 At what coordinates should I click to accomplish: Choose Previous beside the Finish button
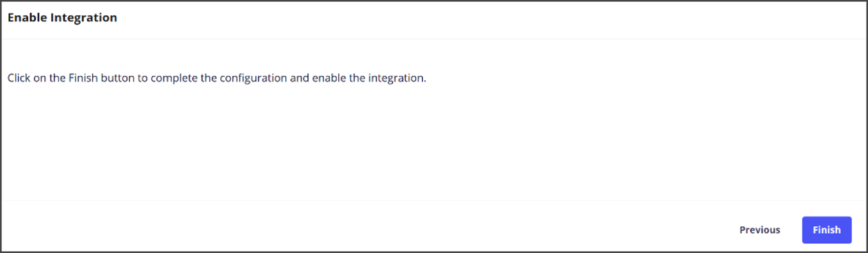(x=760, y=230)
